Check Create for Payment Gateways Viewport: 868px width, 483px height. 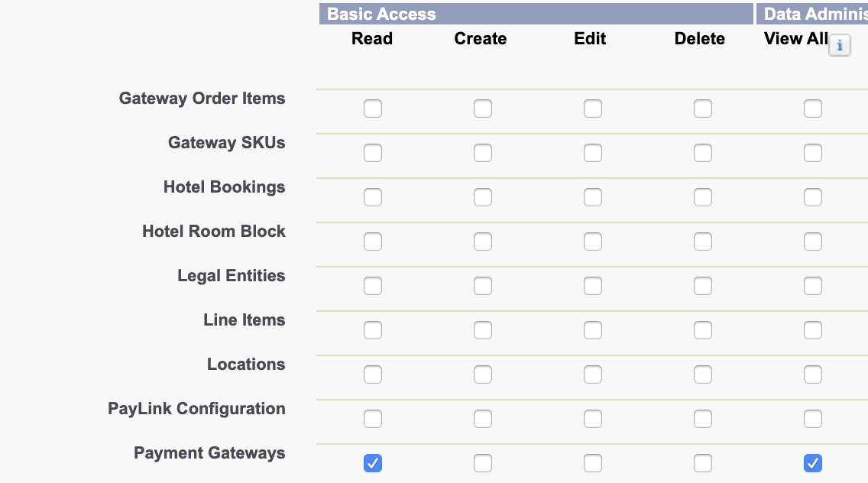(483, 463)
